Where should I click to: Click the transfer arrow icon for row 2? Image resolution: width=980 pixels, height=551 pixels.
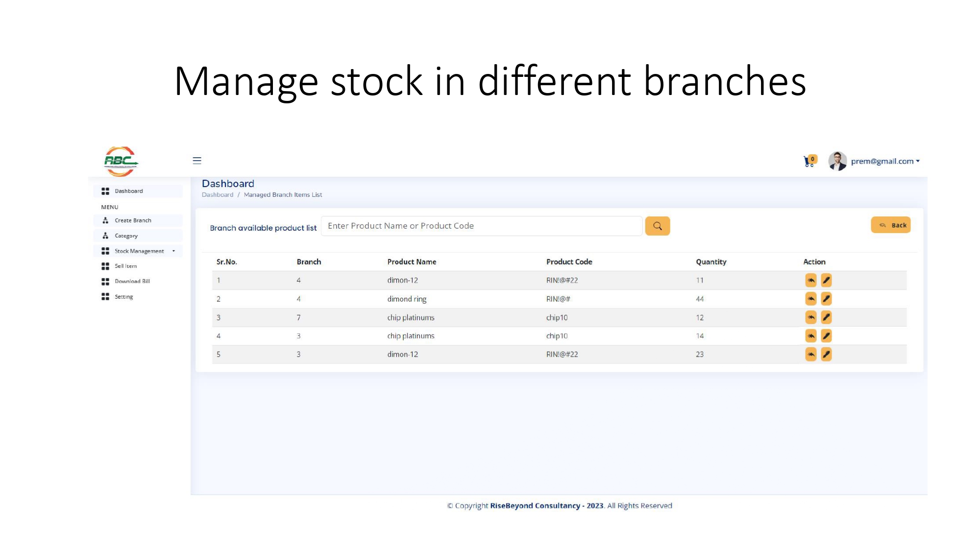pos(811,299)
